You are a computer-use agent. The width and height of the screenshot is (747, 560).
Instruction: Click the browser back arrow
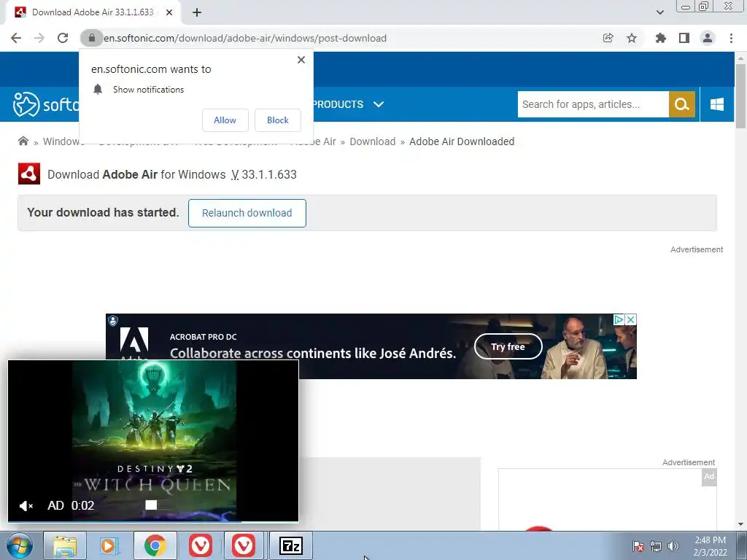(x=16, y=38)
